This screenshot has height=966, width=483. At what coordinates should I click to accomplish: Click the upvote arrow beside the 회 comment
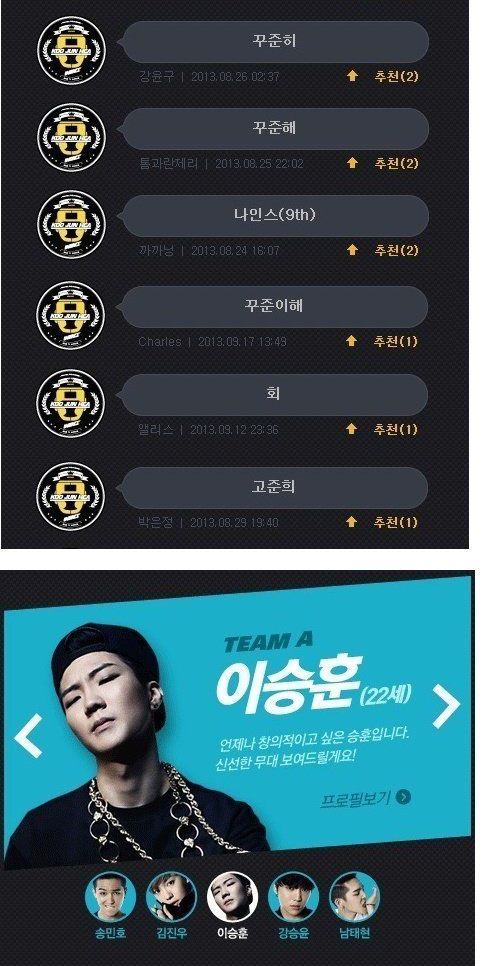(x=352, y=429)
